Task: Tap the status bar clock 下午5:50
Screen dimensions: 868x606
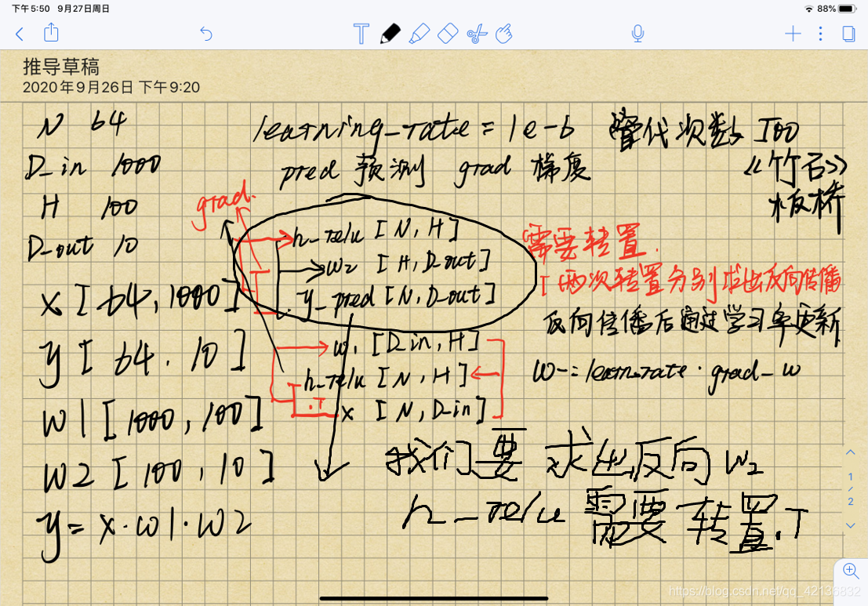Action: pyautogui.click(x=31, y=9)
